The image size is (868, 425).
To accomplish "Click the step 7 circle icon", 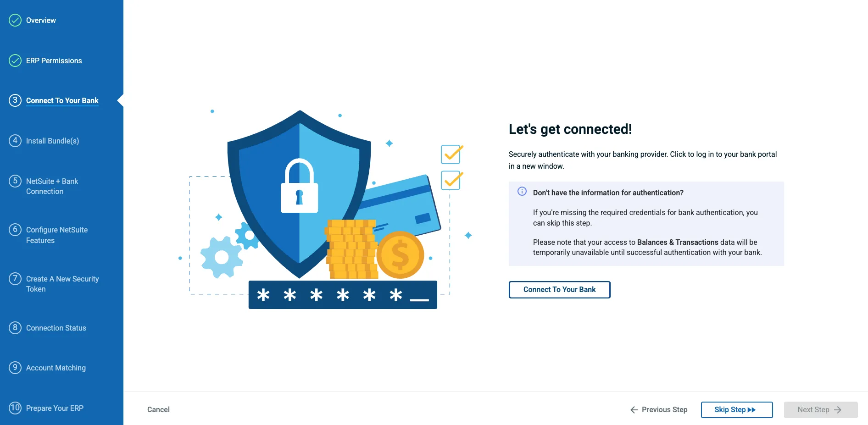I will [15, 279].
